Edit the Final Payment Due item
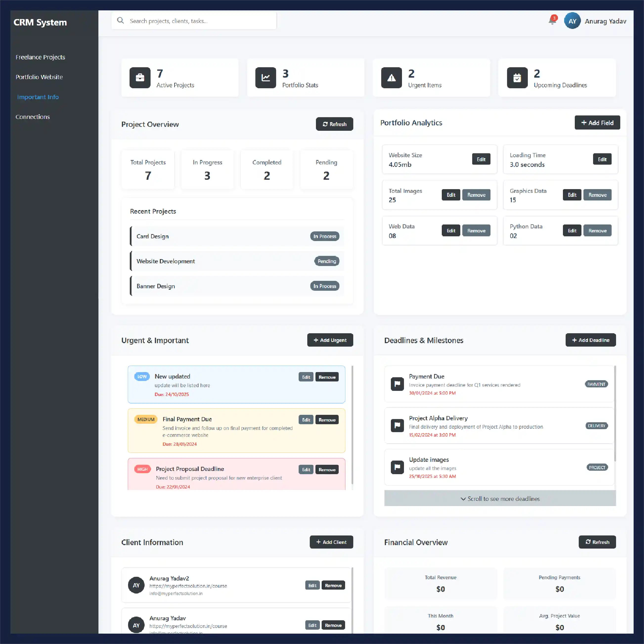 coord(306,420)
